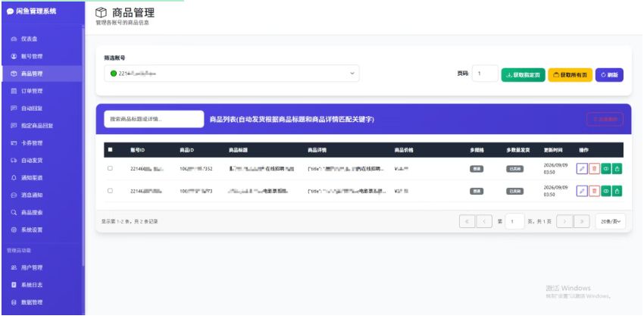Viewport: 644px width, 319px height.
Task: Click the green share icon for 在线招聘 row
Action: tap(617, 168)
